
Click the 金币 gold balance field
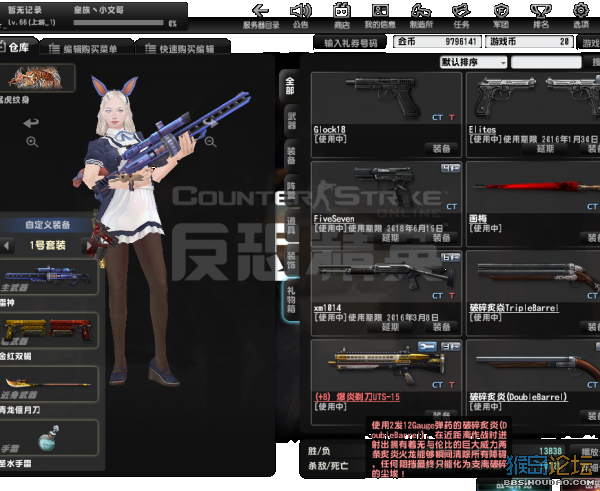(437, 41)
